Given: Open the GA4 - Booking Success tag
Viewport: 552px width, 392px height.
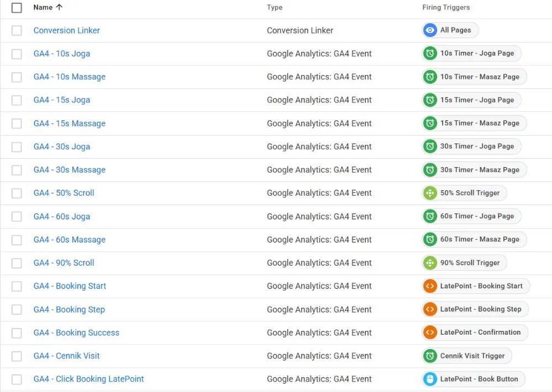Looking at the screenshot, I should 76,333.
